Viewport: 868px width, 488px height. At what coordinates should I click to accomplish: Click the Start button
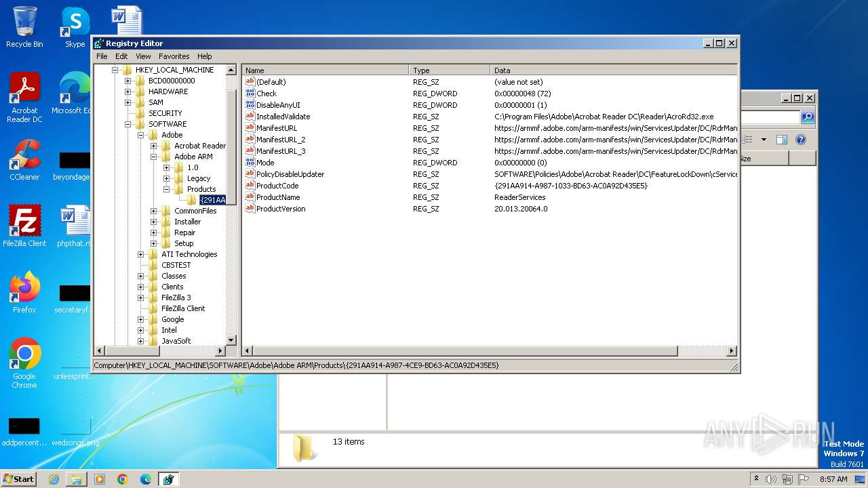pyautogui.click(x=18, y=479)
